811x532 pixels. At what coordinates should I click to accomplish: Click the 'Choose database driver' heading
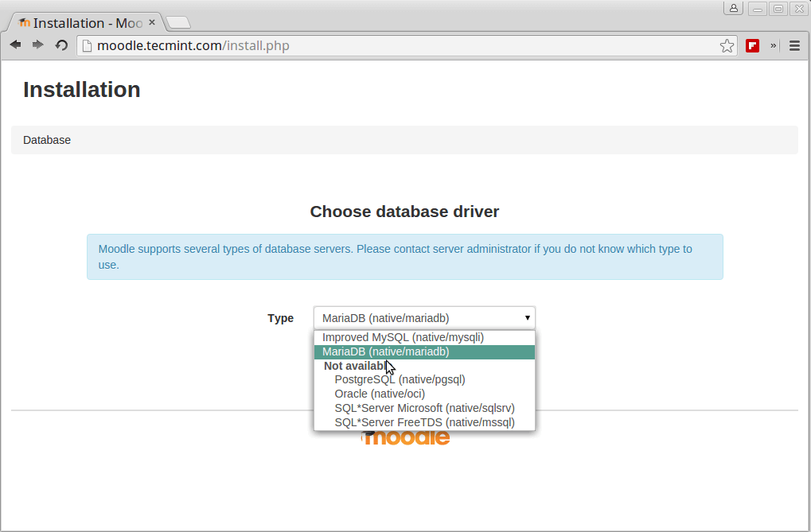(x=404, y=212)
